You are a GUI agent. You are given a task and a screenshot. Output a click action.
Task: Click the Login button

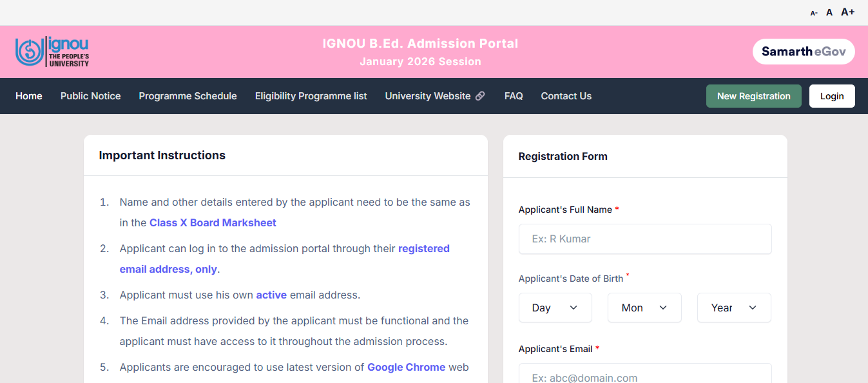click(x=832, y=95)
